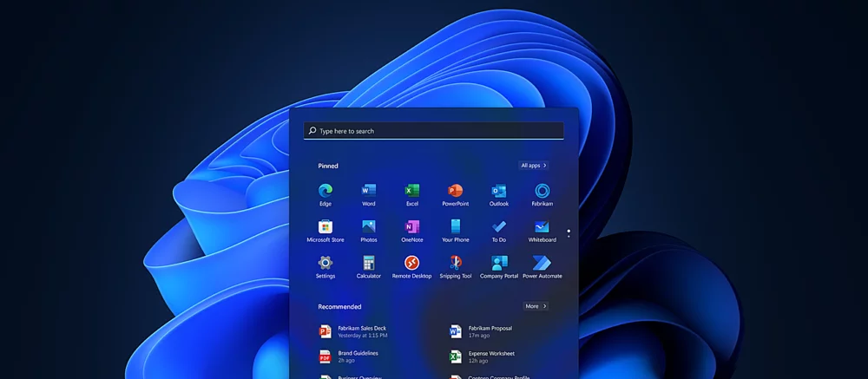Screen dimensions: 868x379
Task: Launch the Whiteboard app
Action: [x=542, y=227]
